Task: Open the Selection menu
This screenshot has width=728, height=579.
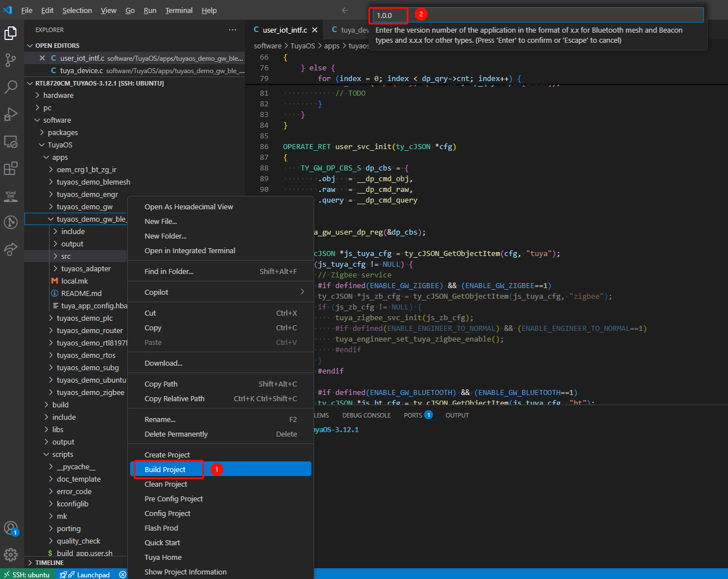Action: [77, 10]
